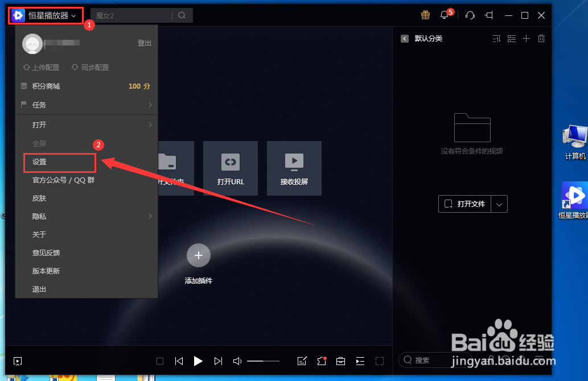Open the 打开文件 dropdown arrow
The width and height of the screenshot is (588, 381).
click(x=499, y=204)
